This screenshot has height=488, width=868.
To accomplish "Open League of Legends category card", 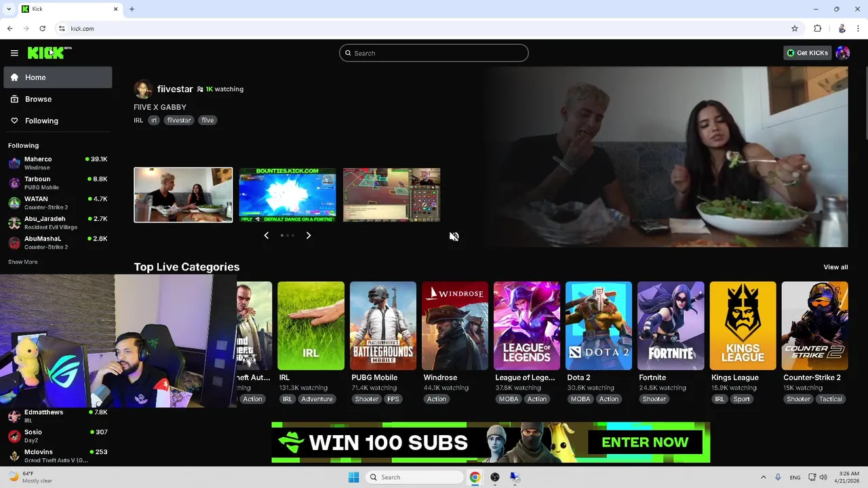I will point(526,326).
